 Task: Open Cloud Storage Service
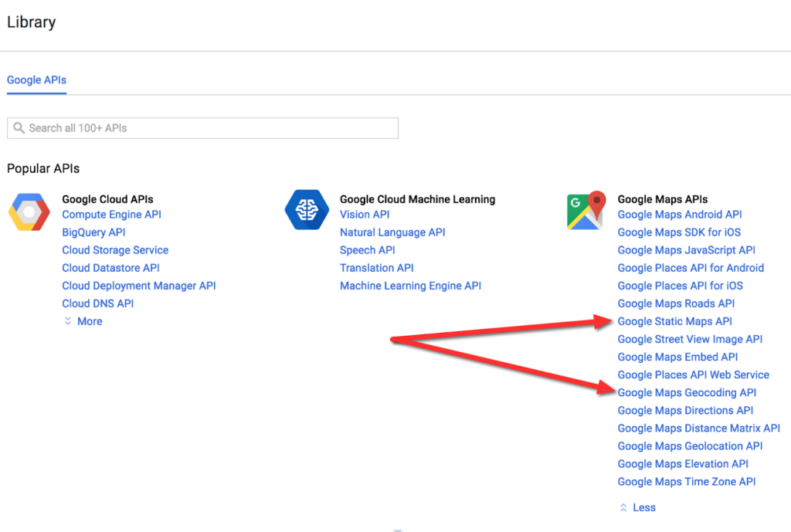(115, 250)
